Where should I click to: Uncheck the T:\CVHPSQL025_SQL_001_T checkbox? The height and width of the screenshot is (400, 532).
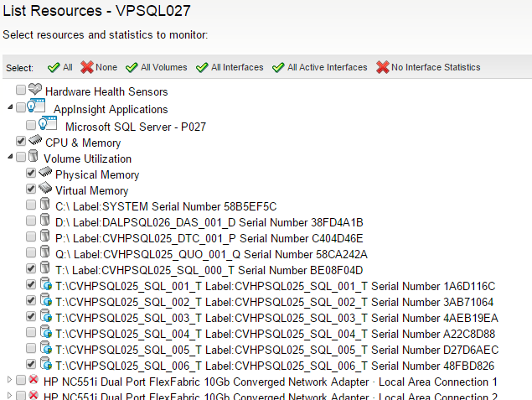point(31,284)
